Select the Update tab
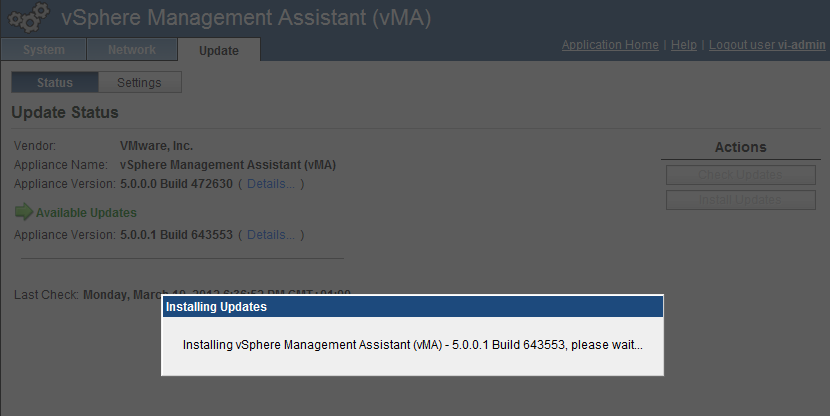The width and height of the screenshot is (830, 416). tap(218, 50)
